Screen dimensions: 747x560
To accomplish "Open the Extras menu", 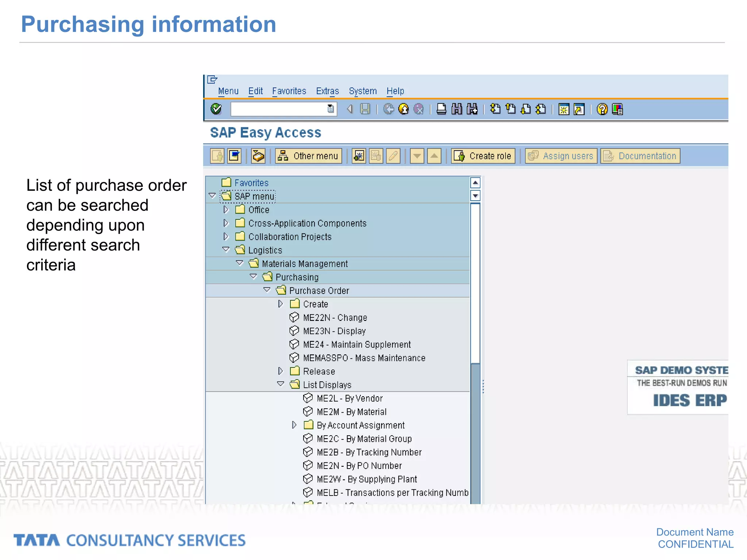I will point(327,91).
